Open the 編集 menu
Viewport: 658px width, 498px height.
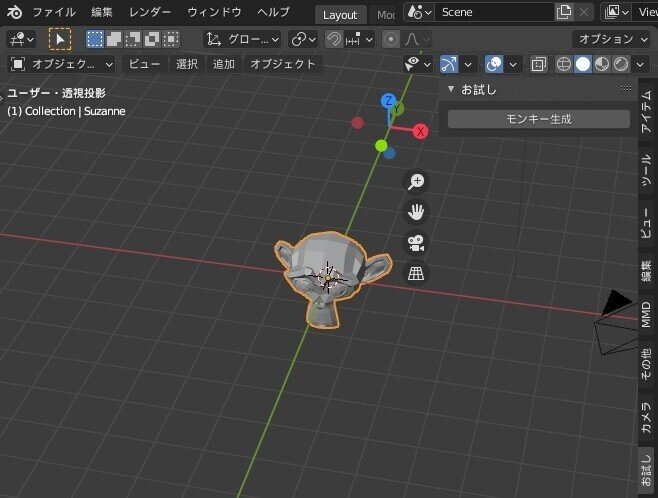click(x=102, y=12)
